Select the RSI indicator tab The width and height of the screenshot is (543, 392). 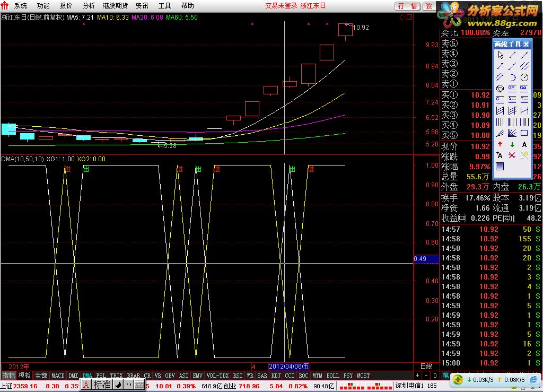pyautogui.click(x=238, y=376)
